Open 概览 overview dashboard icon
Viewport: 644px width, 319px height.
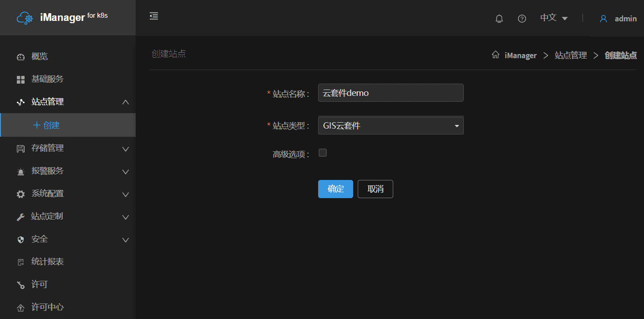(20, 57)
